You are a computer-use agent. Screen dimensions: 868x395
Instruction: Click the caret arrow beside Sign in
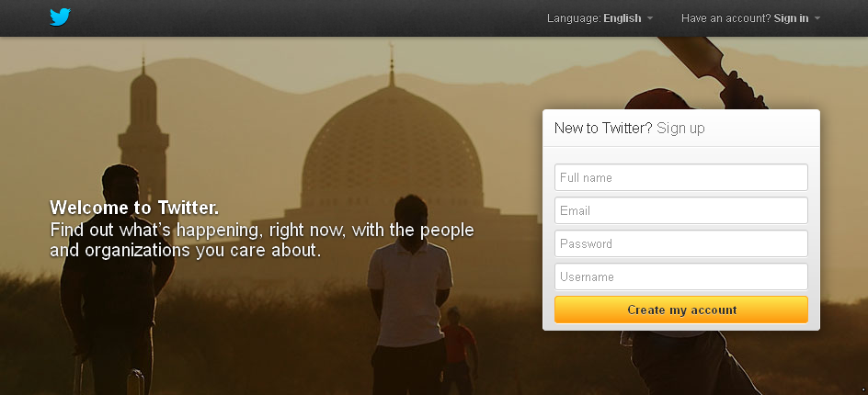point(817,18)
